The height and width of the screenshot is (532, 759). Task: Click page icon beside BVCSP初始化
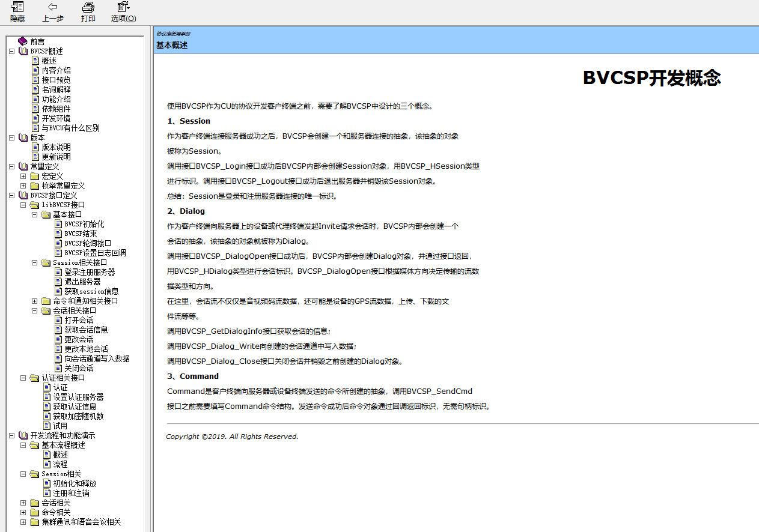(58, 224)
